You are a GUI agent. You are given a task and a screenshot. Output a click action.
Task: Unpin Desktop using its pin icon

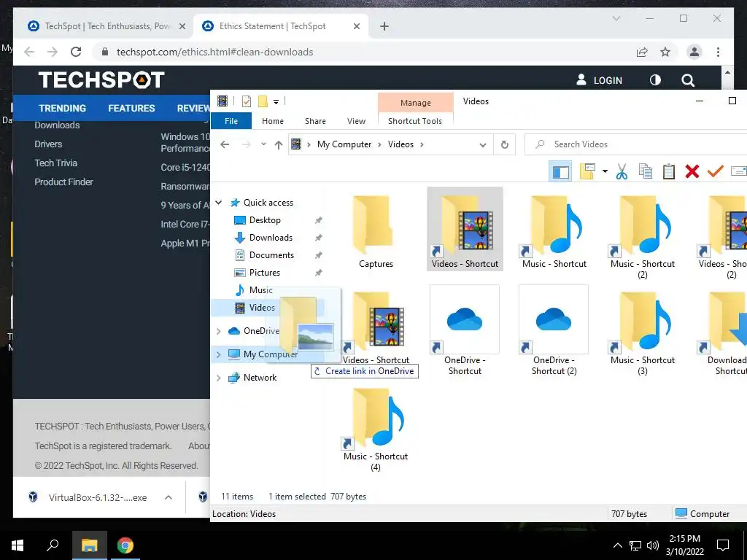[318, 220]
